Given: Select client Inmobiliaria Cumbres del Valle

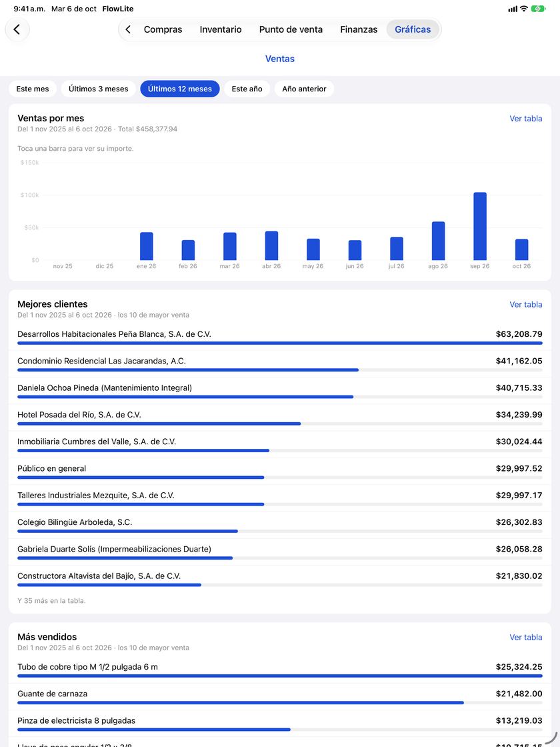Looking at the screenshot, I should tap(280, 445).
